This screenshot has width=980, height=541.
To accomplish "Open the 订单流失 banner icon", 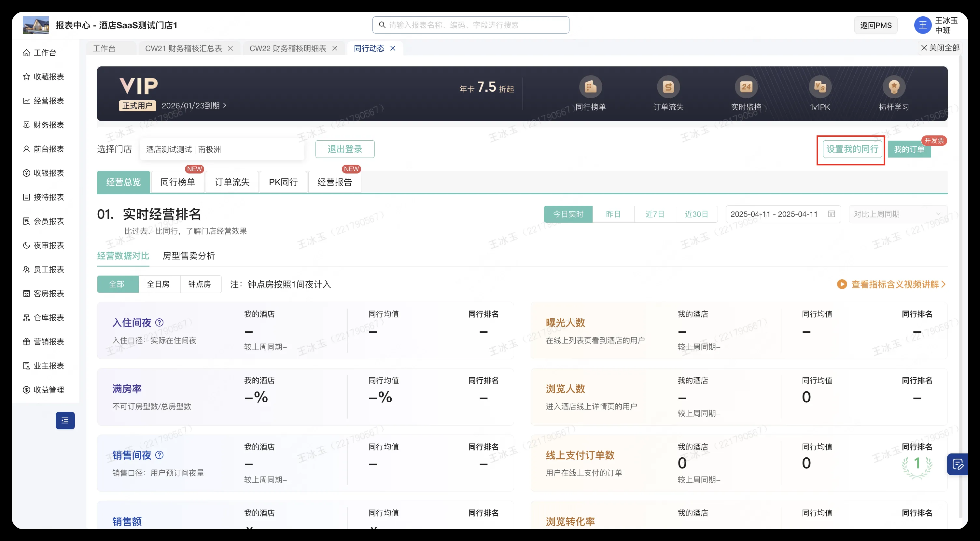I will pyautogui.click(x=668, y=87).
